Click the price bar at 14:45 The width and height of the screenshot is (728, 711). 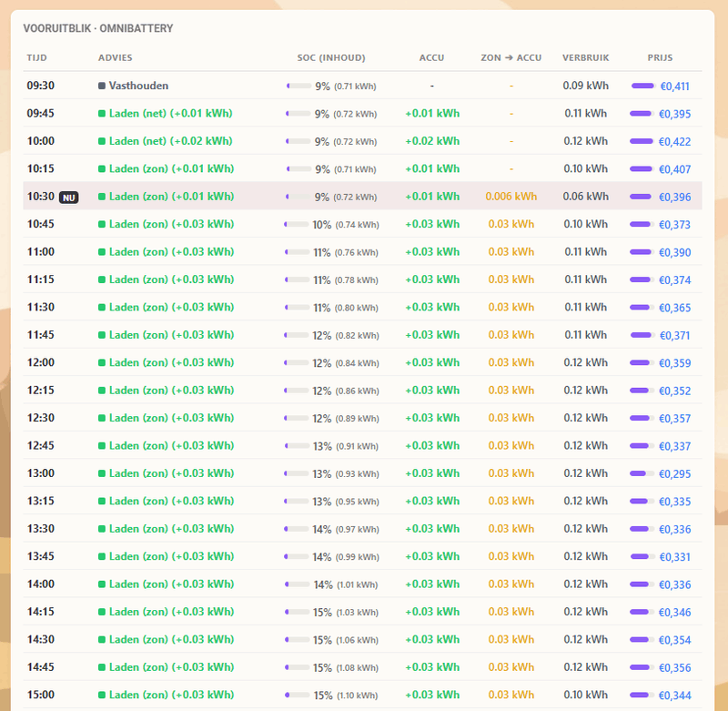click(x=642, y=667)
